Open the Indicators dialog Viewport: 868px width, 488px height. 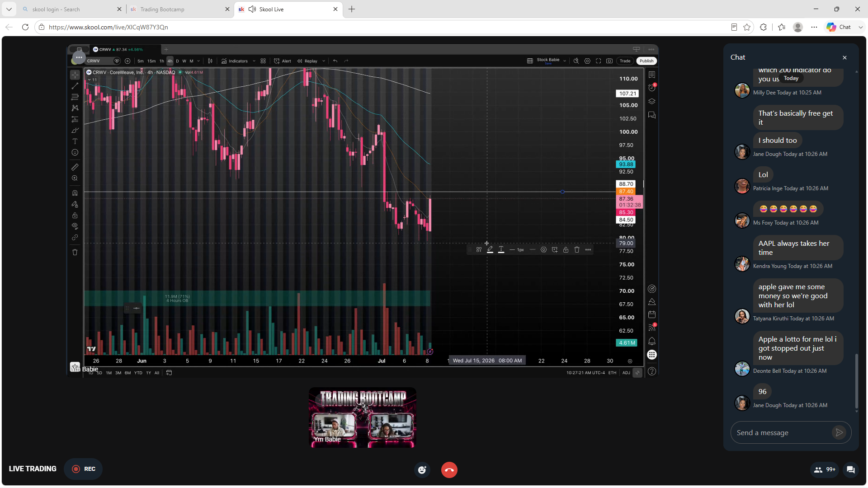coord(235,61)
